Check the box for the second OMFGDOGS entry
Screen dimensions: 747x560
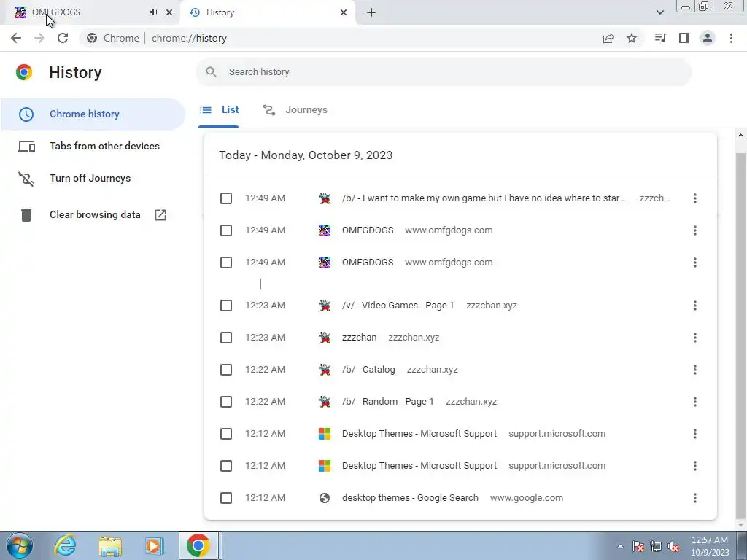[226, 262]
